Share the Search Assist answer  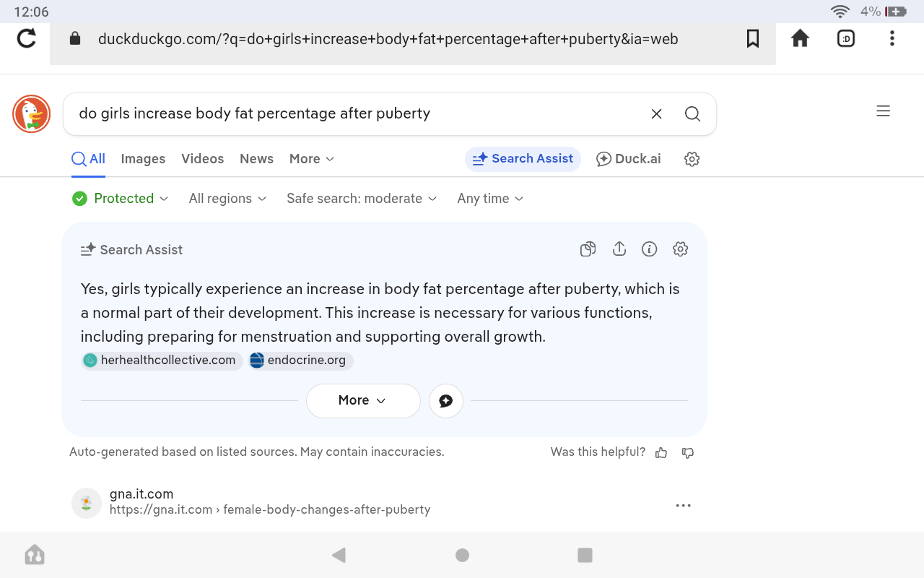pyautogui.click(x=619, y=249)
